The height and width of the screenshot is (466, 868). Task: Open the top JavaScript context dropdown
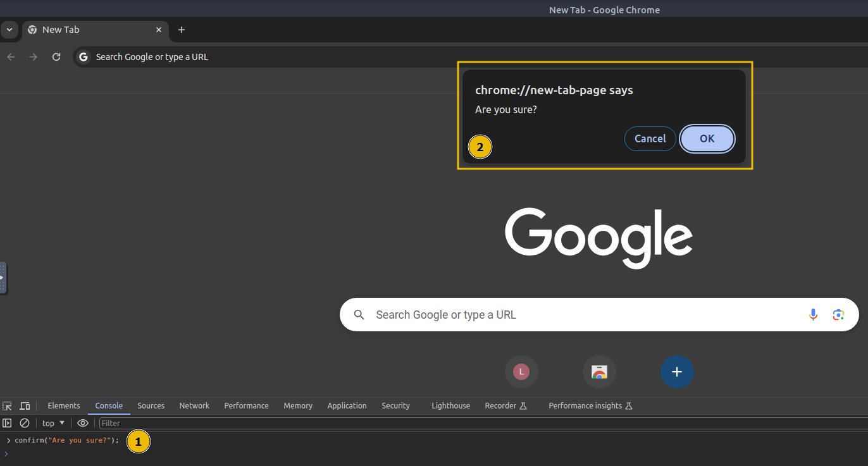pyautogui.click(x=53, y=423)
